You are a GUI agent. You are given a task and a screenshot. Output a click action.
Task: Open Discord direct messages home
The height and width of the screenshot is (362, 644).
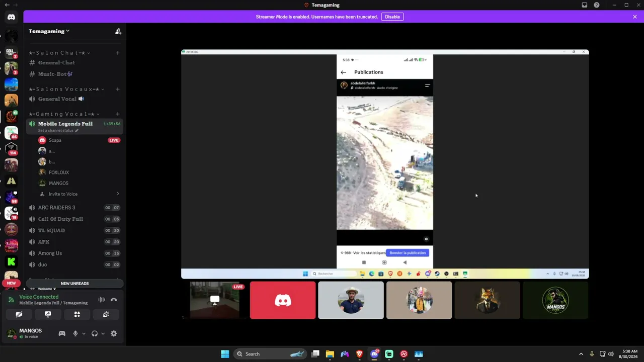coord(11,17)
